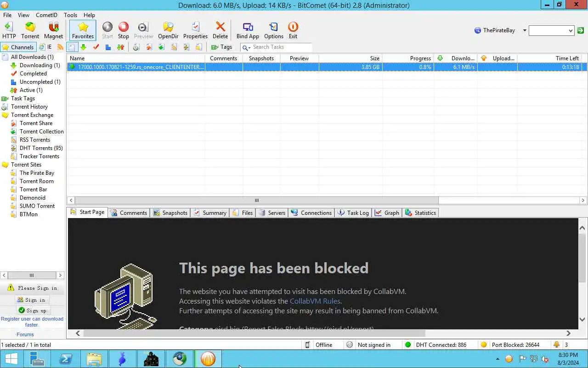
Task: Click the Search Tasks input field
Action: 281,47
